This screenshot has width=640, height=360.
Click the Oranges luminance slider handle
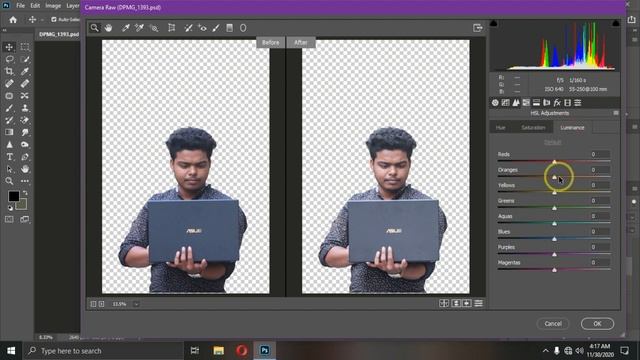click(x=554, y=177)
